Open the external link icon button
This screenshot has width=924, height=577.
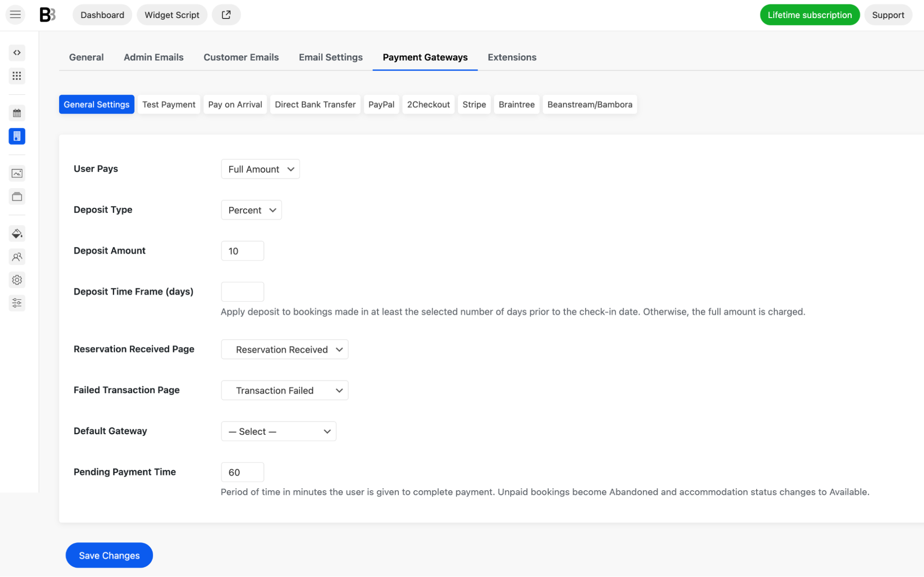226,15
